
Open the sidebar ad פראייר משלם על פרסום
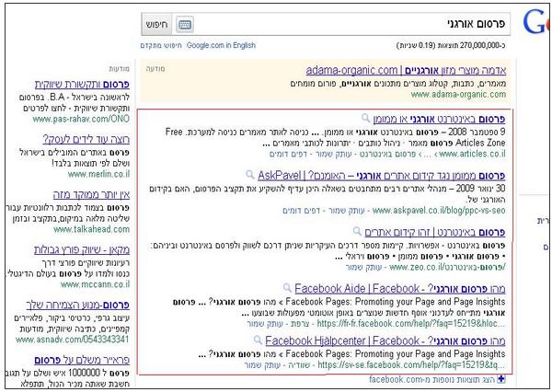pyautogui.click(x=82, y=360)
